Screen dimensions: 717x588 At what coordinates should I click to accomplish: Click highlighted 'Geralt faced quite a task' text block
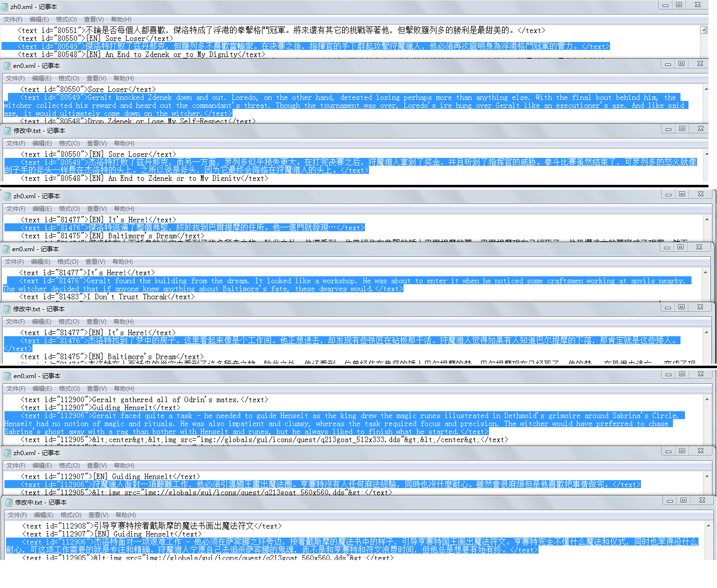coord(345,424)
